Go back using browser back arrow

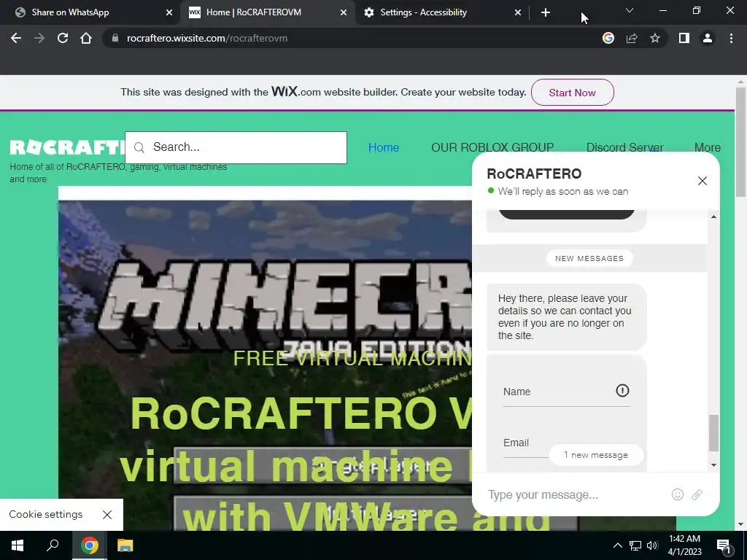pos(16,38)
